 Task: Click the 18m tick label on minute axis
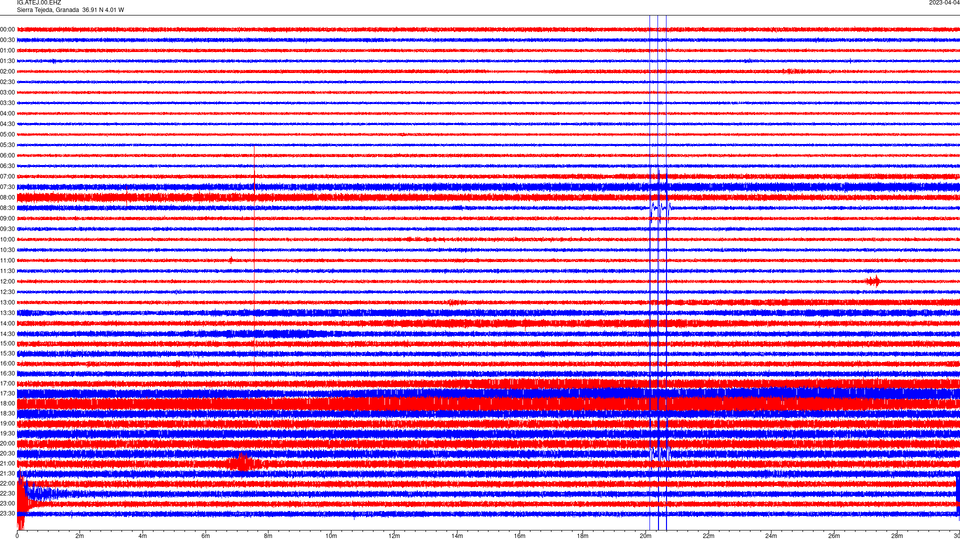click(x=582, y=536)
